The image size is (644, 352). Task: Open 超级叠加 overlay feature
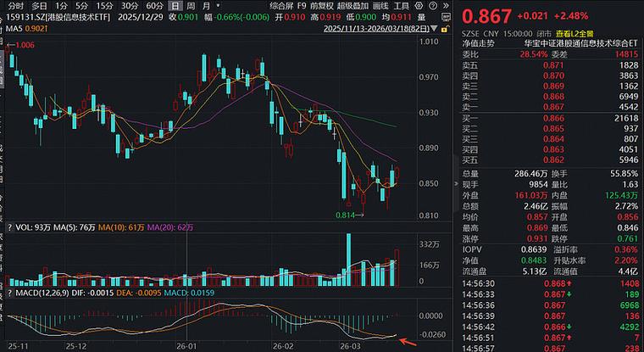[x=353, y=6]
